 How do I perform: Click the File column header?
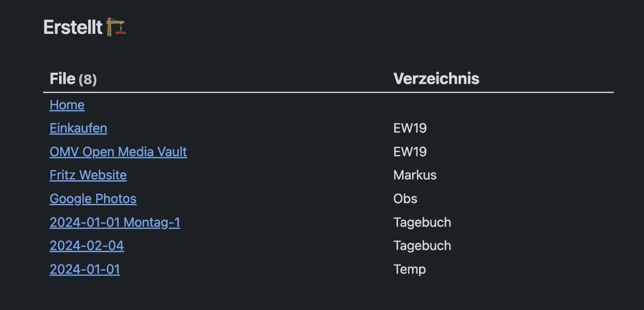coord(62,79)
